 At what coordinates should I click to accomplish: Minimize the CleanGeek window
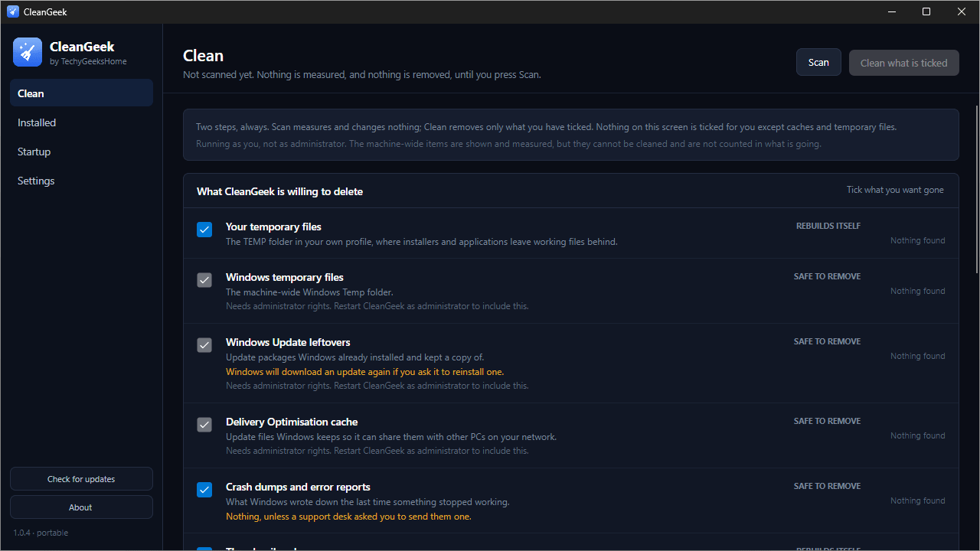(892, 11)
